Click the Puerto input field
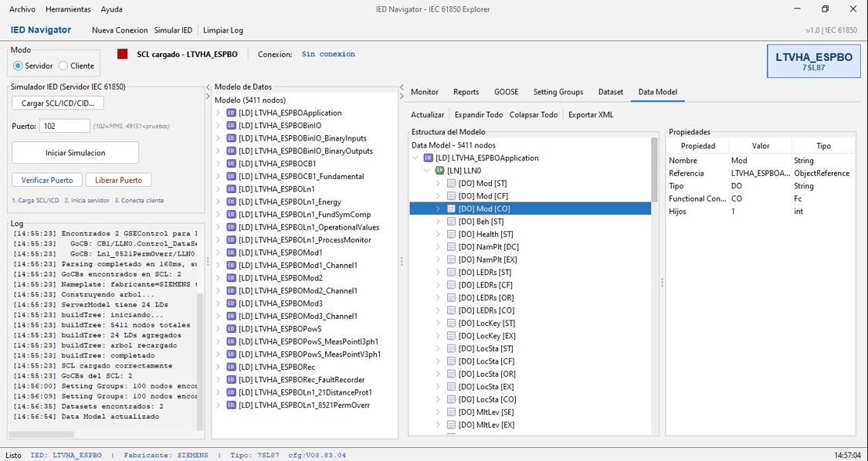 [x=64, y=126]
